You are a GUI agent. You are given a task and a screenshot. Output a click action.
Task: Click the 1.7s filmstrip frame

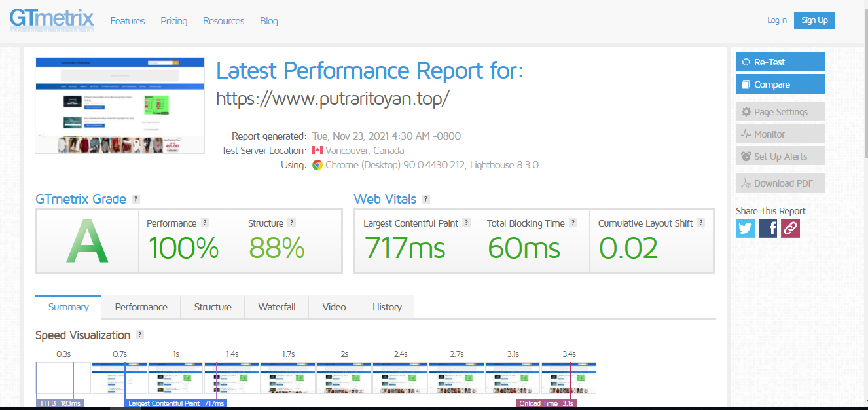288,378
